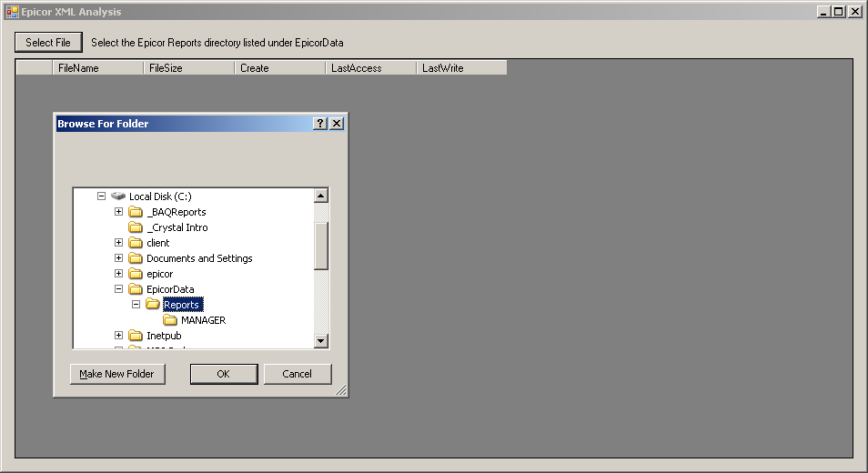Image resolution: width=868 pixels, height=473 pixels.
Task: Click the epicor tree label
Action: [159, 274]
